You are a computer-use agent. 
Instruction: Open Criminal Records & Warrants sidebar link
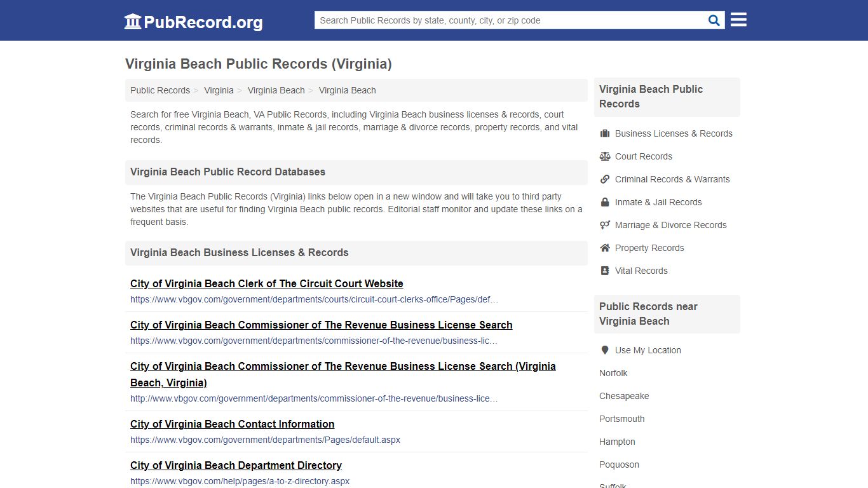tap(672, 179)
